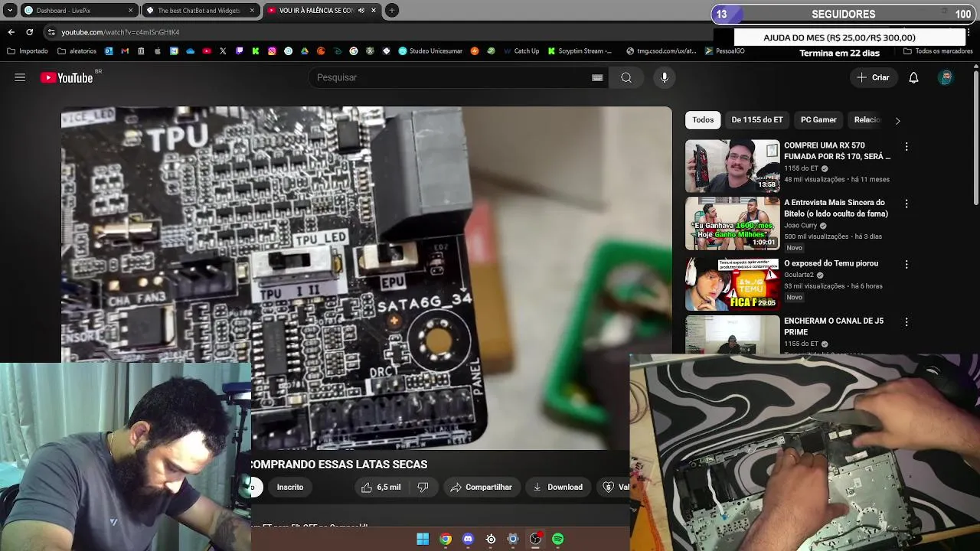The height and width of the screenshot is (551, 980).
Task: Open the Catch Up bookmark
Action: 521,51
